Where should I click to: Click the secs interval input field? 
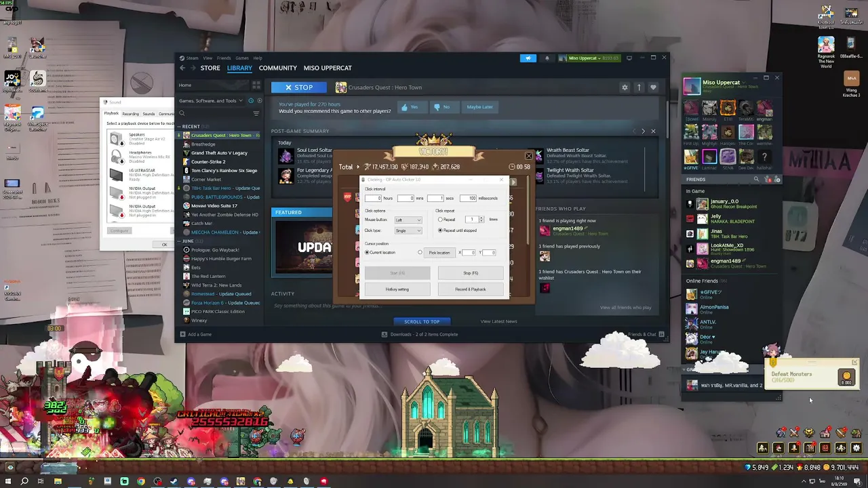coord(435,199)
